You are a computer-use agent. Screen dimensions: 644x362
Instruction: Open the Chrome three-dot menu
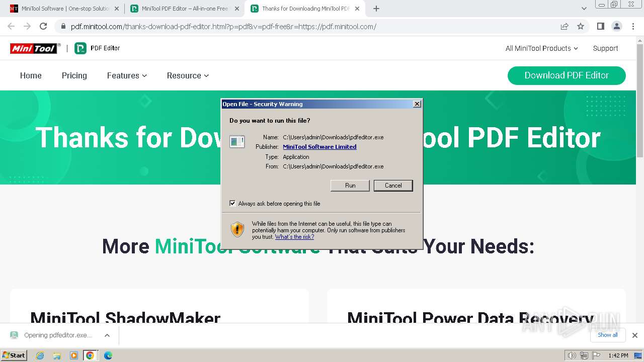633,27
